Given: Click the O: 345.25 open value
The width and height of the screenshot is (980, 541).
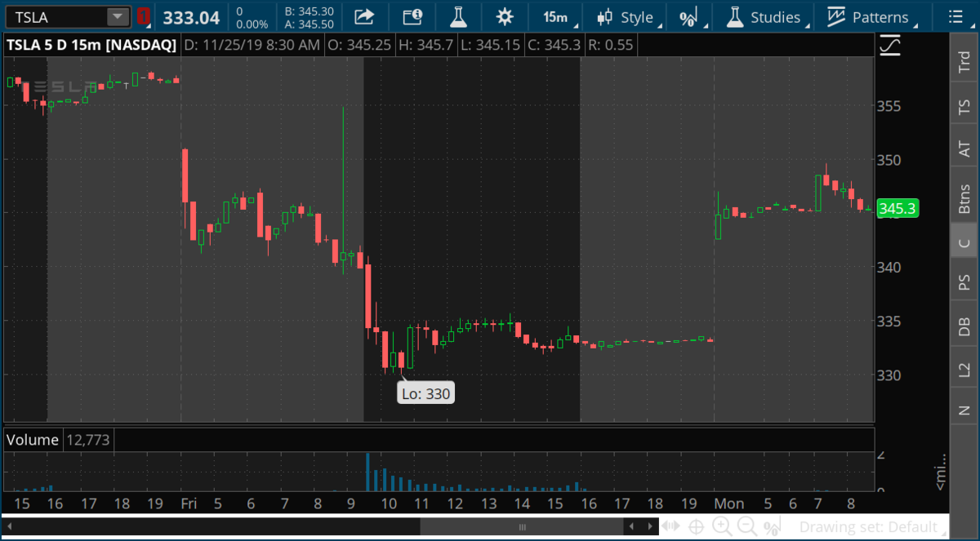Looking at the screenshot, I should [x=359, y=45].
